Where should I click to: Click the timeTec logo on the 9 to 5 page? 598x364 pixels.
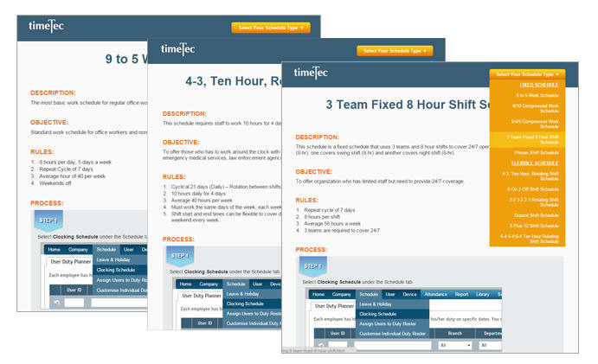click(x=46, y=26)
